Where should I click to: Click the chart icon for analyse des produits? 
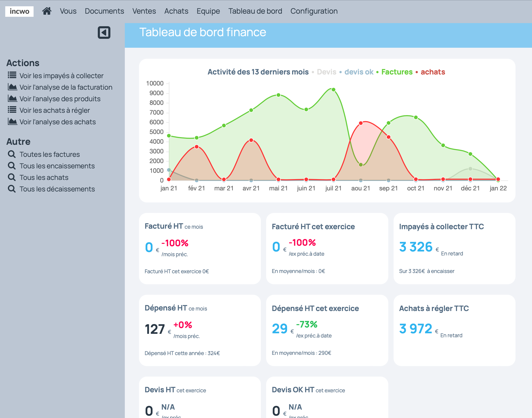(12, 98)
